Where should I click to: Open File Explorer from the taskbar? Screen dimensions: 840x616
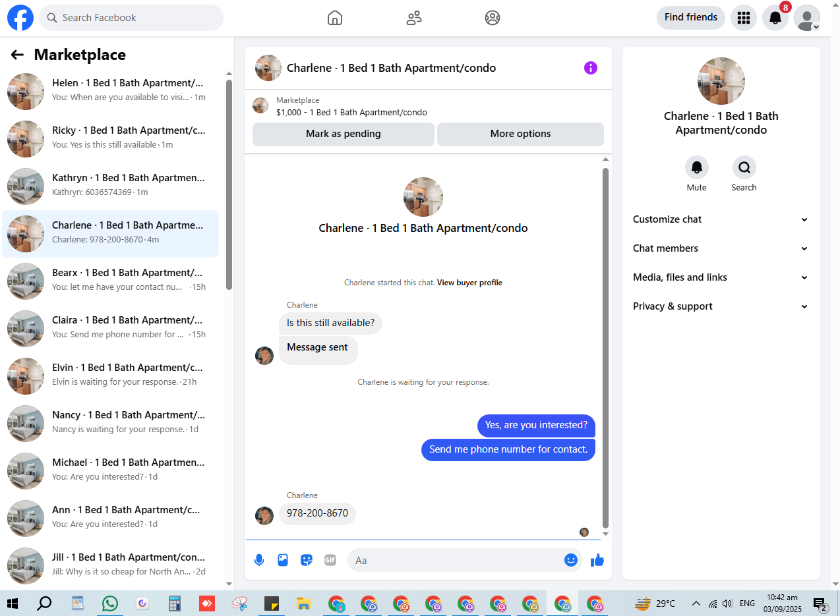pyautogui.click(x=303, y=603)
